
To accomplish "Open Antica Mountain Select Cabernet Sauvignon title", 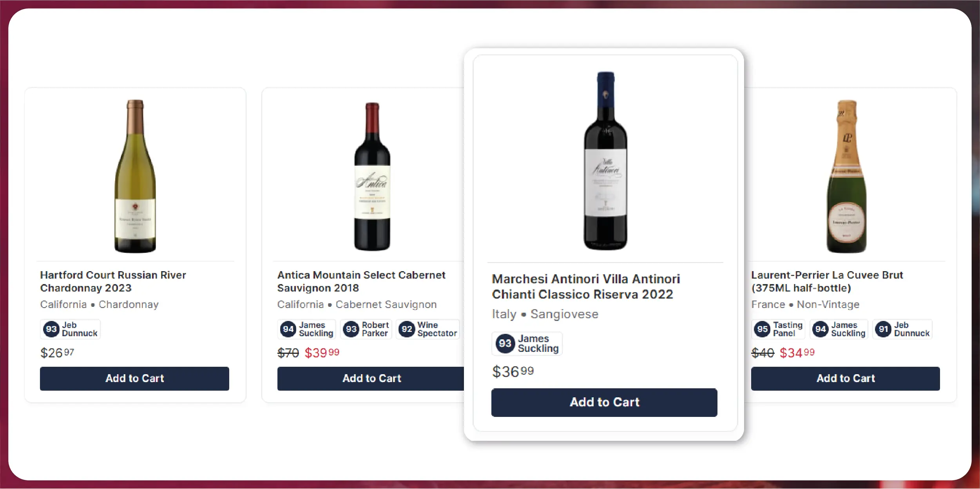I will pos(361,281).
